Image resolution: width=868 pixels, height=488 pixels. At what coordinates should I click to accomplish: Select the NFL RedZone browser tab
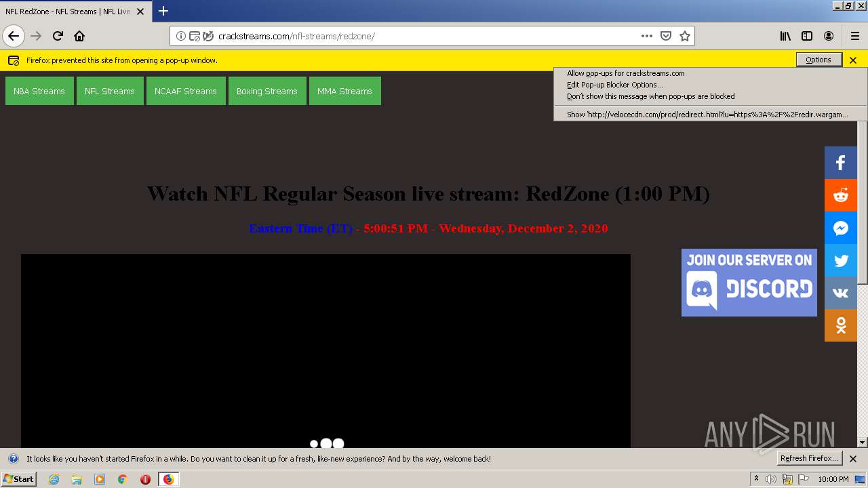[x=75, y=12]
